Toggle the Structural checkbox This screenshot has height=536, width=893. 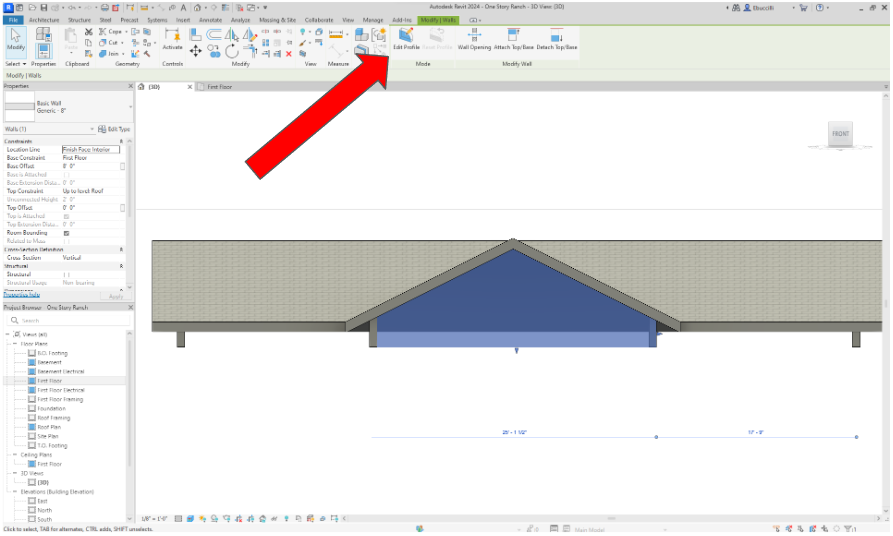point(66,275)
